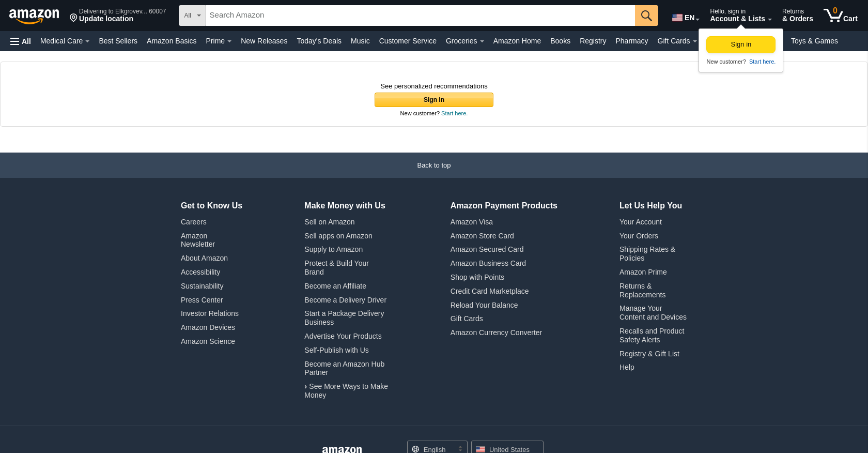The height and width of the screenshot is (453, 868).
Task: Open Advertise Your Products link
Action: [x=343, y=336]
